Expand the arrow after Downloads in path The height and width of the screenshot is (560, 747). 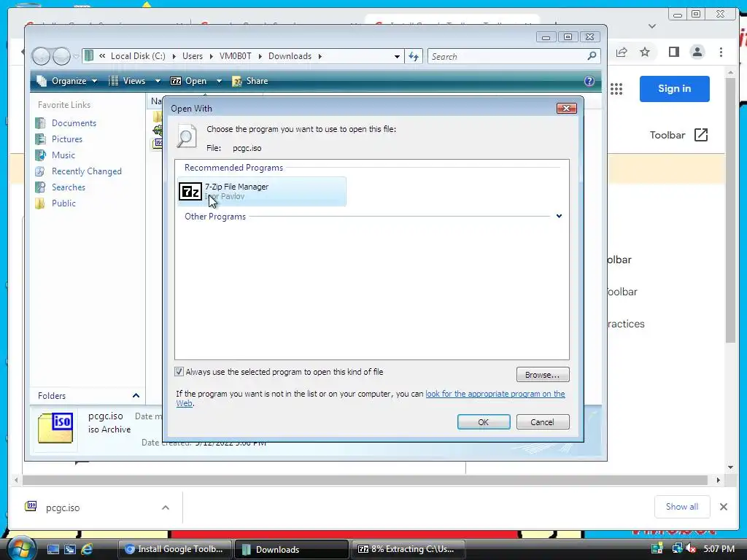320,56
